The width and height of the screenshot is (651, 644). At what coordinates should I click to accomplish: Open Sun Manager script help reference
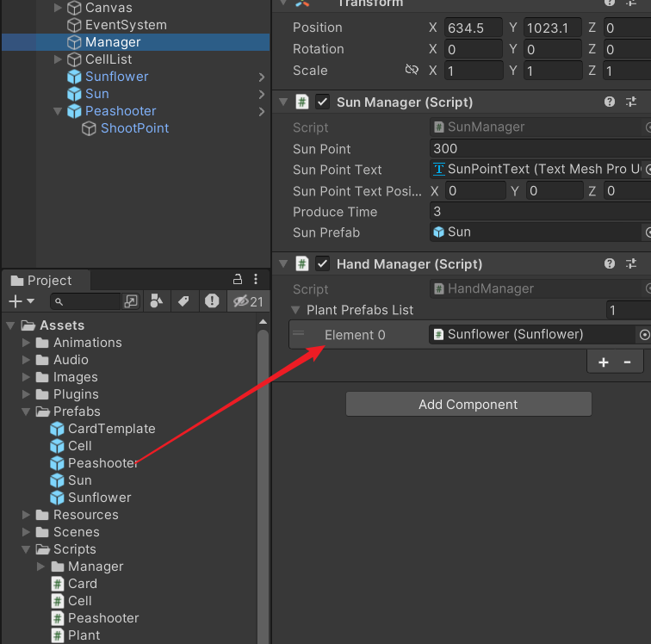pos(610,102)
